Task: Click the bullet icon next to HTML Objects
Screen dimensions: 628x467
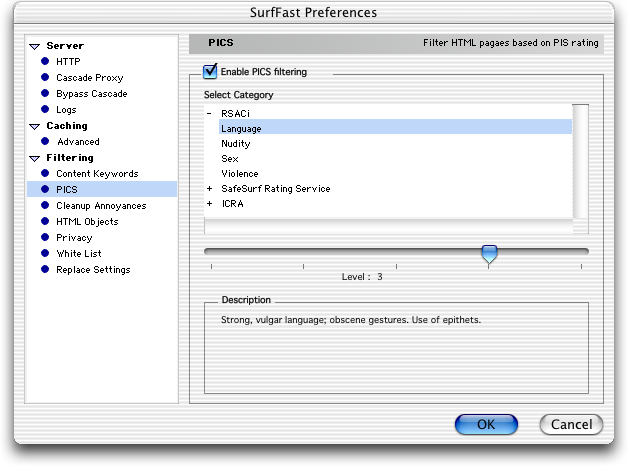Action: click(45, 221)
